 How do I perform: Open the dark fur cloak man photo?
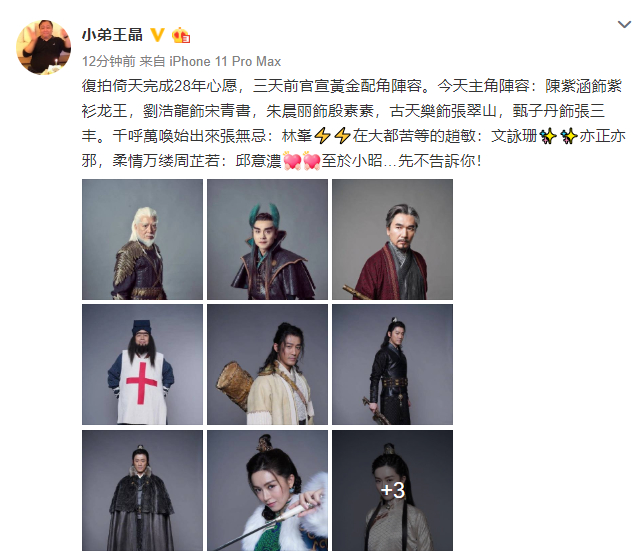(x=142, y=490)
